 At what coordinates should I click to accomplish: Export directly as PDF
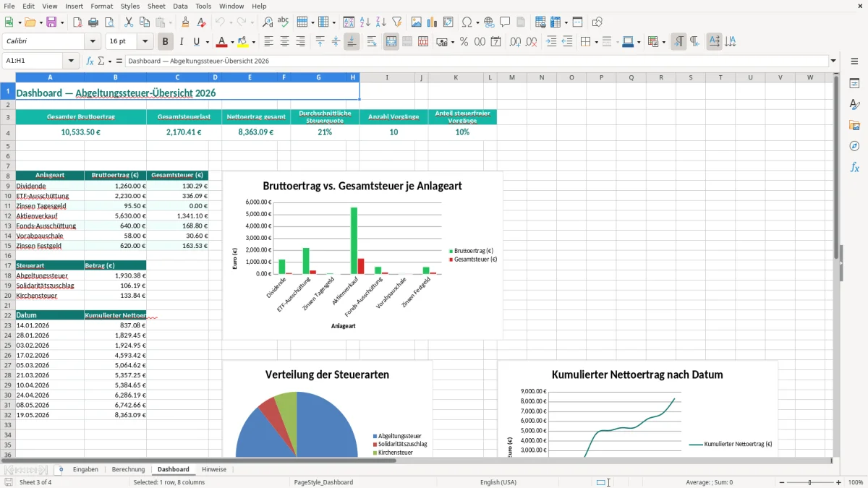pos(77,22)
